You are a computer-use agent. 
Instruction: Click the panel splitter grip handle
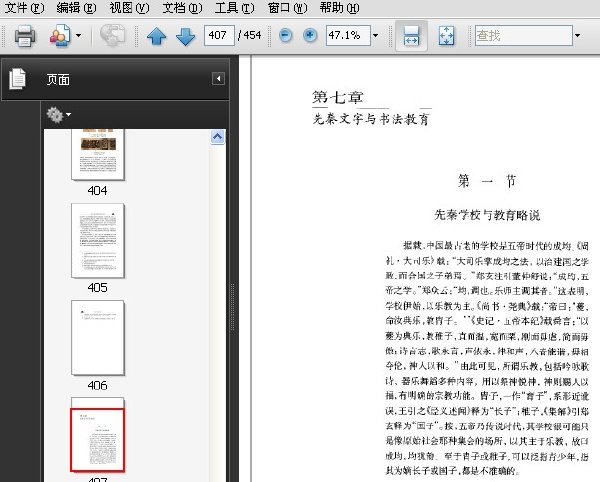click(x=232, y=307)
